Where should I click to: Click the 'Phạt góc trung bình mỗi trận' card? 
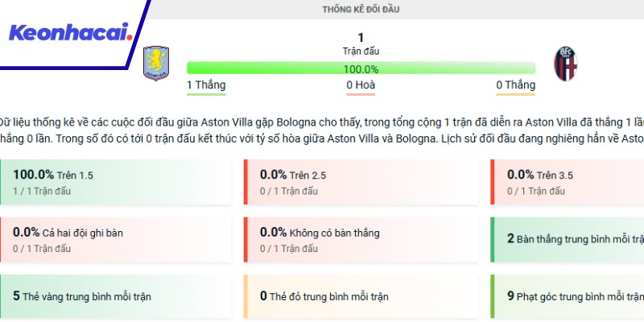(568, 296)
